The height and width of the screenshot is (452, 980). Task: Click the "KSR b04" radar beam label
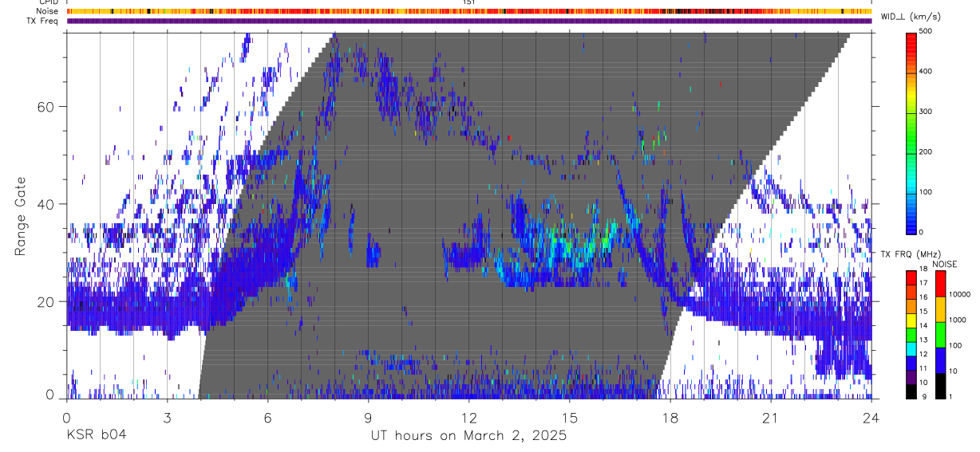[x=96, y=436]
